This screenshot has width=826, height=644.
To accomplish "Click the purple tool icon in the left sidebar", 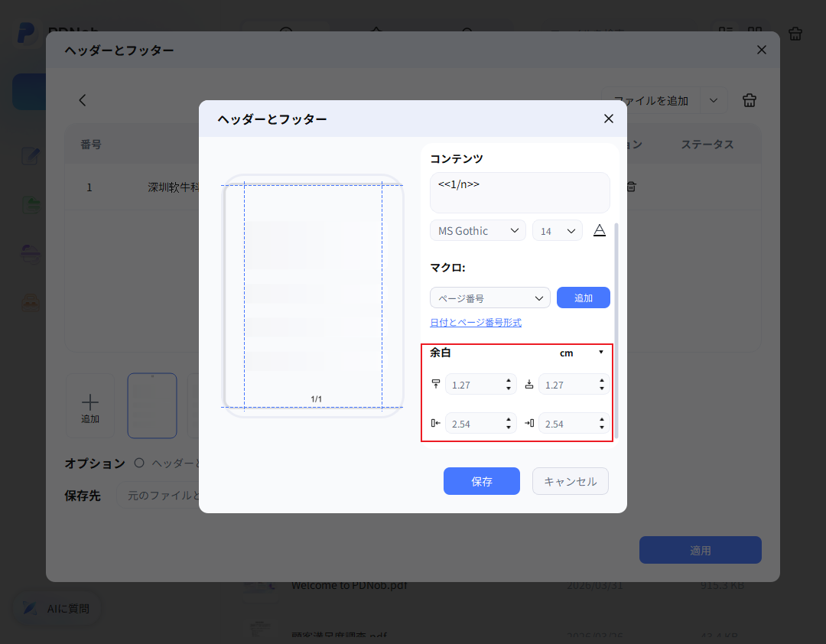I will (31, 253).
